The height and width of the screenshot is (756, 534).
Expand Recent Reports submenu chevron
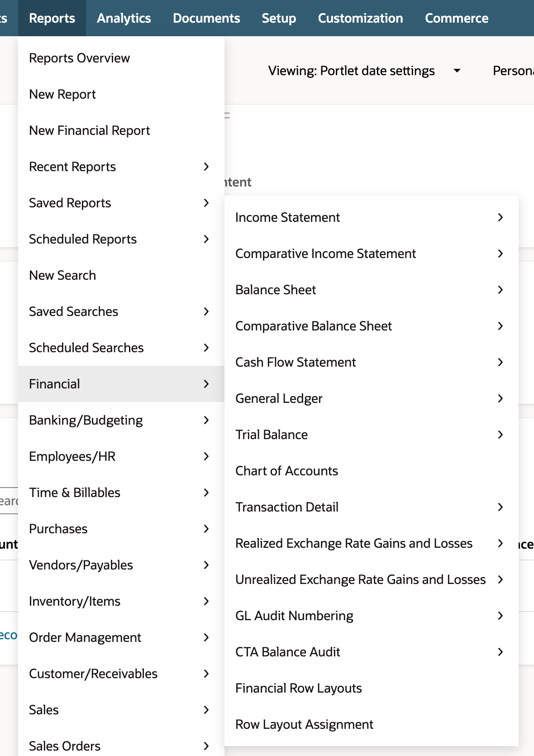coord(206,167)
